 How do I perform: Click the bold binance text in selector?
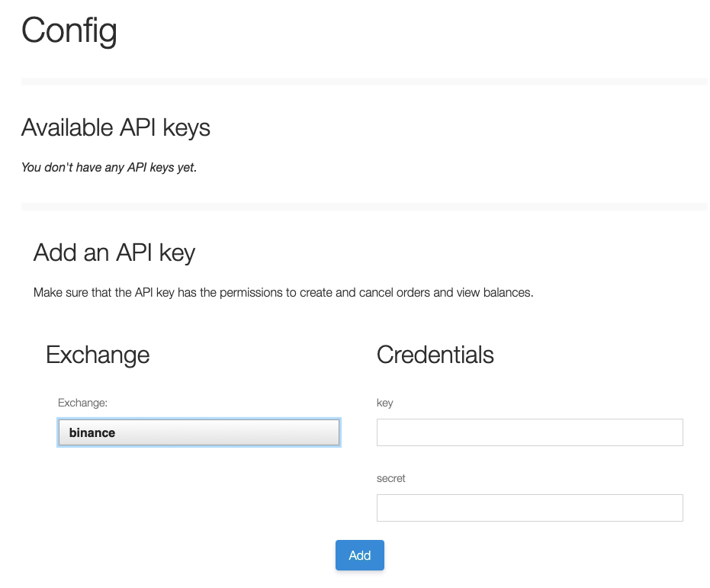tap(92, 432)
